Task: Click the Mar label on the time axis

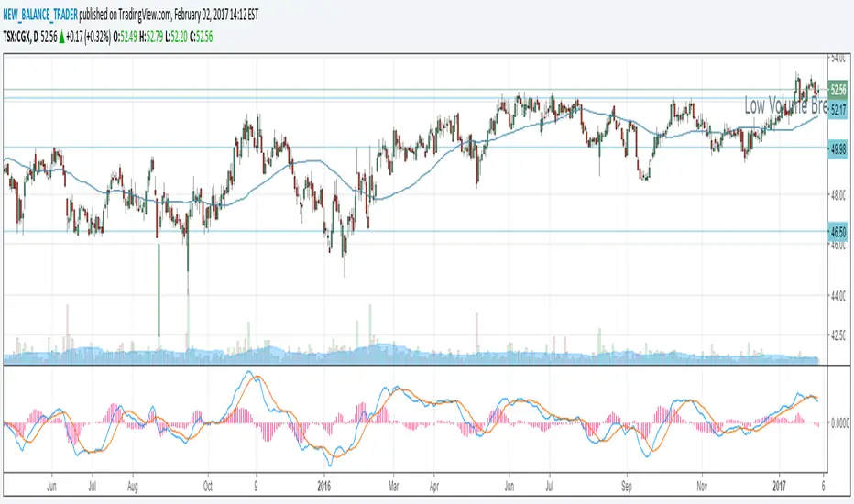Action: [393, 486]
